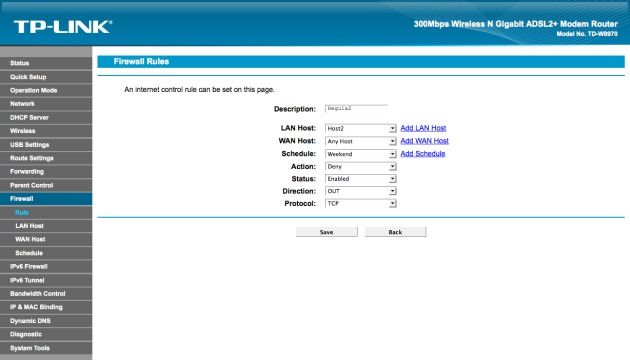Open DHCP Server settings

point(46,117)
